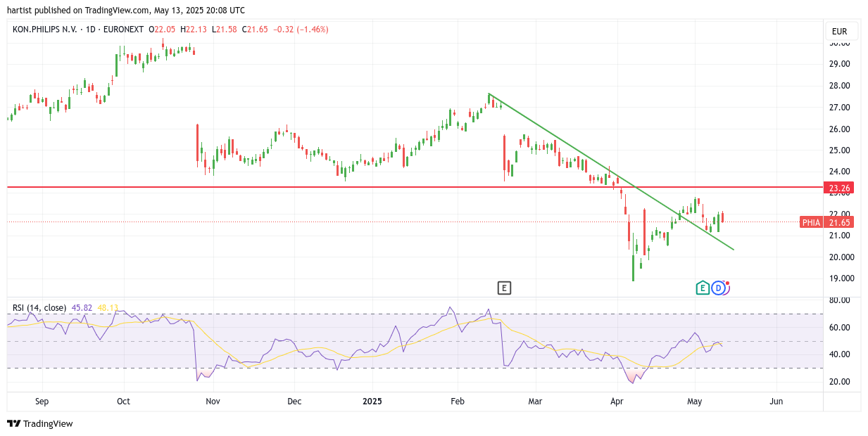The height and width of the screenshot is (436, 868).
Task: Click the Oct label on the time axis
Action: click(124, 402)
